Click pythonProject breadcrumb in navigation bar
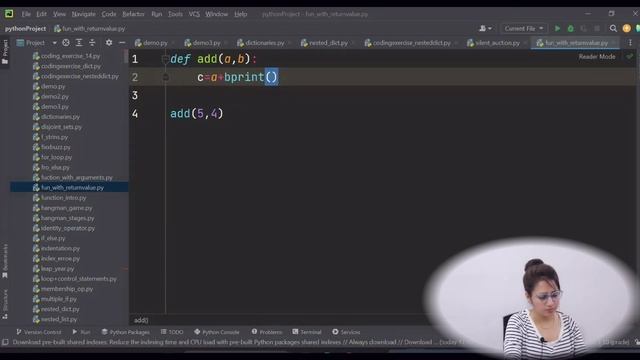 click(25, 29)
